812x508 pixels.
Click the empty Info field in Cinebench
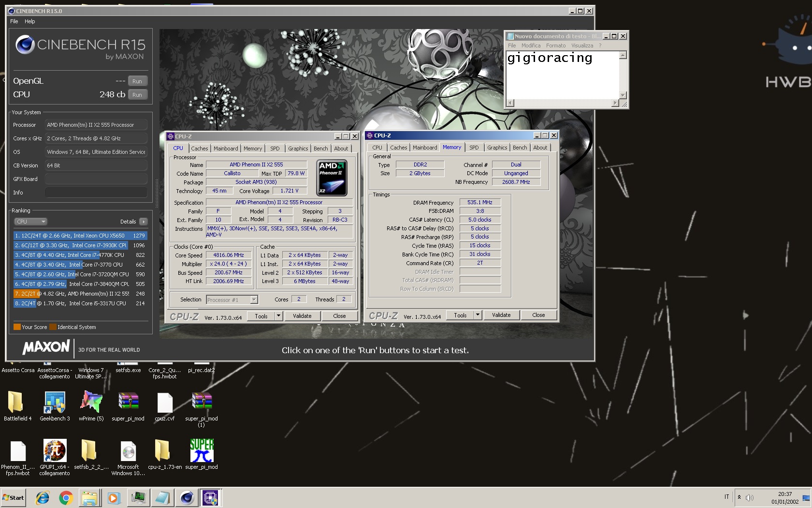pyautogui.click(x=96, y=193)
